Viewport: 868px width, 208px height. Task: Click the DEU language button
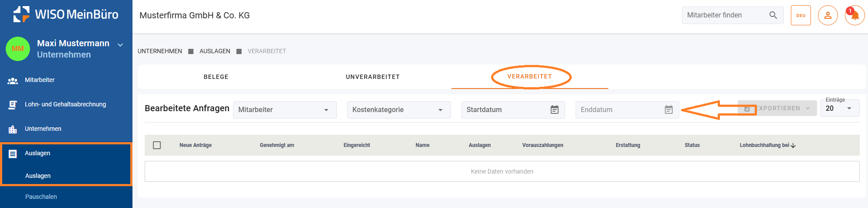[800, 15]
